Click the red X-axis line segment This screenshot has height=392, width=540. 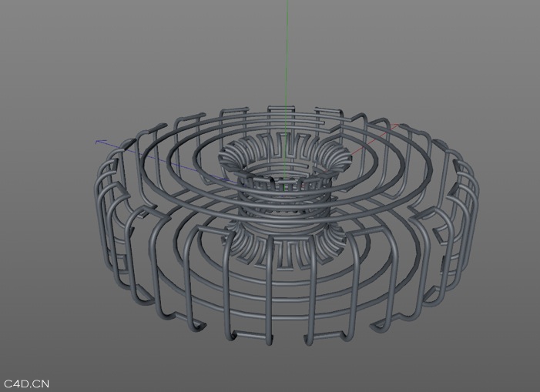tap(374, 139)
